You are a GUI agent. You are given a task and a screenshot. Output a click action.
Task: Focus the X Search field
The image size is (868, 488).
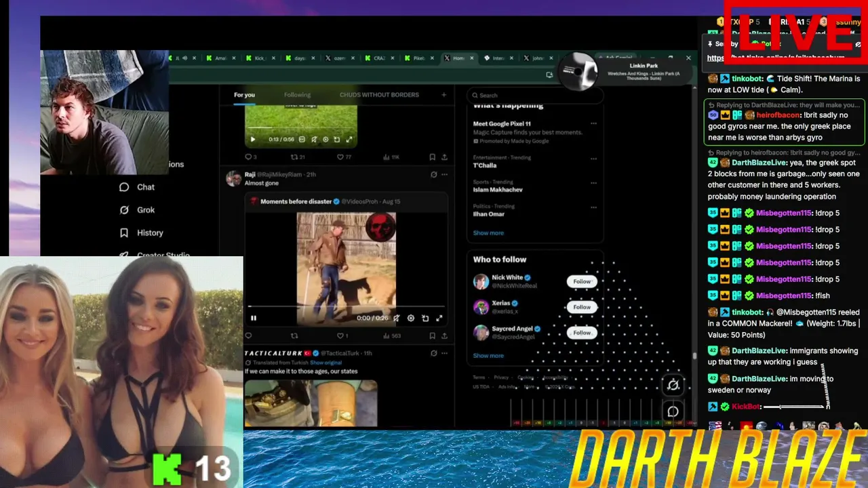534,96
